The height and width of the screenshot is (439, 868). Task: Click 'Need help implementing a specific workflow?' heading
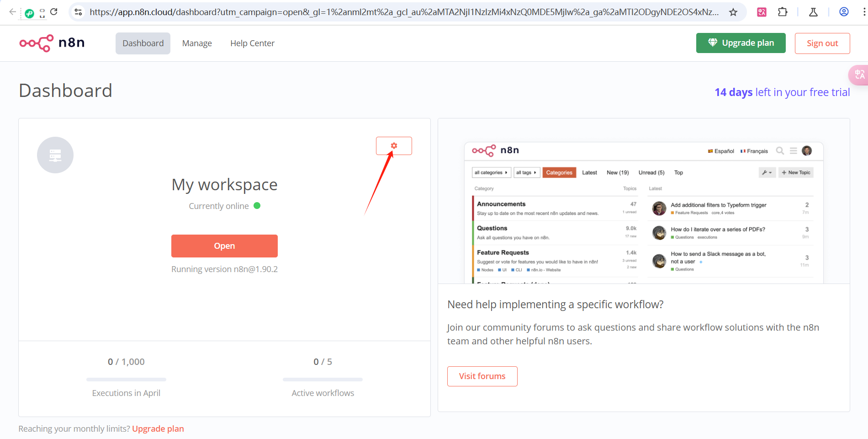pos(555,305)
